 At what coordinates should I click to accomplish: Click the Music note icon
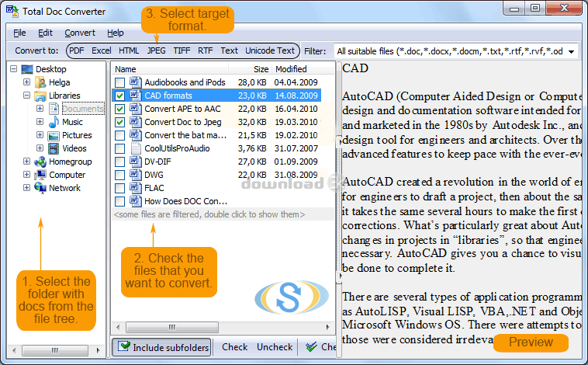(x=54, y=122)
